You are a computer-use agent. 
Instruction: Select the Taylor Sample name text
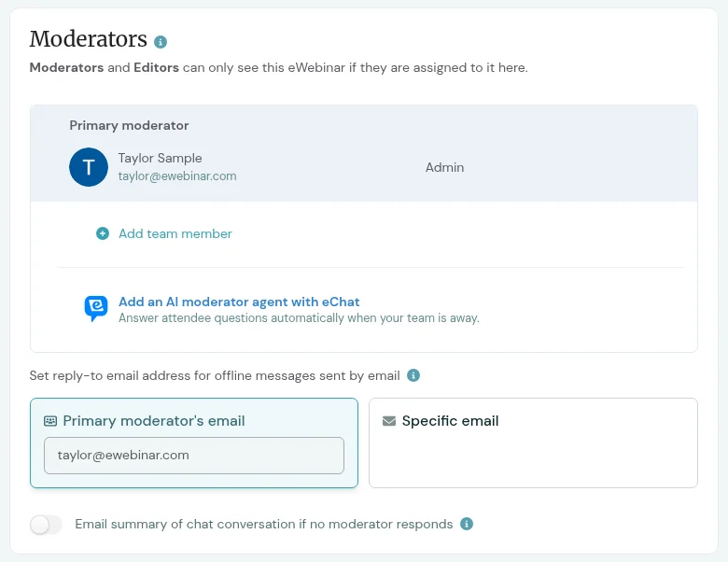[x=161, y=159]
